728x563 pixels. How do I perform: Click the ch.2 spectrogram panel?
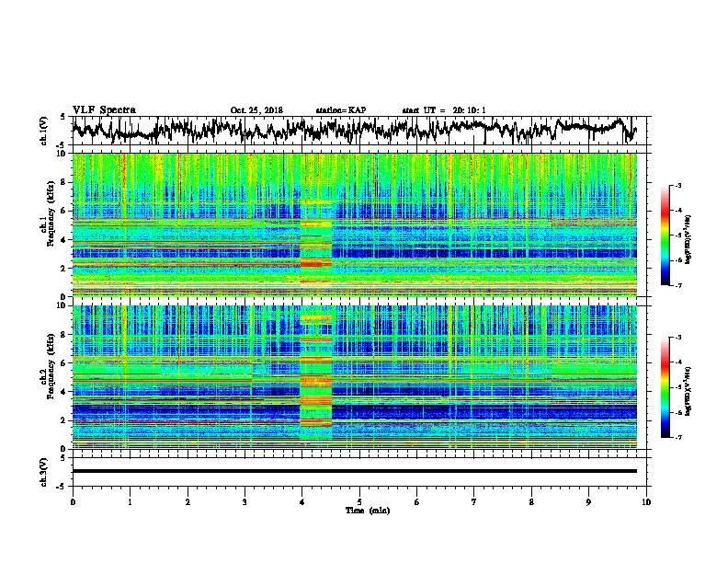pos(355,377)
